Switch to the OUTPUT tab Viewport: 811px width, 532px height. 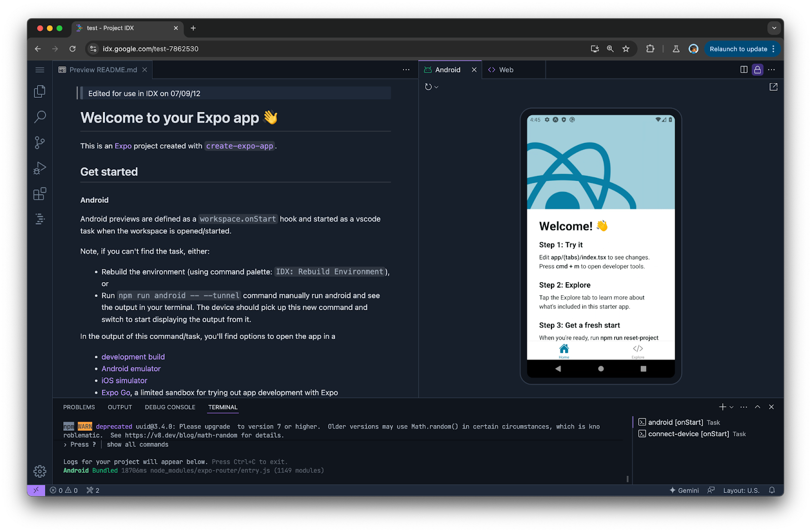tap(120, 407)
